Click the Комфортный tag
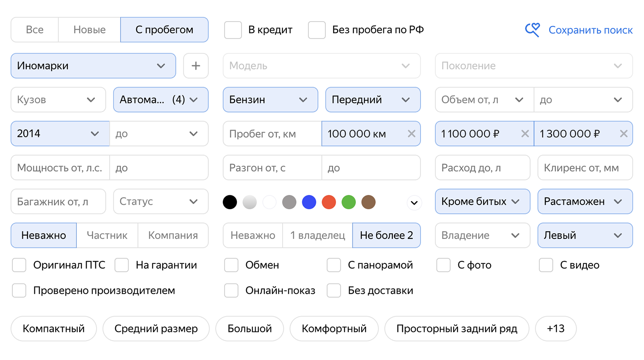Viewport: 644px width, 360px height. (334, 329)
